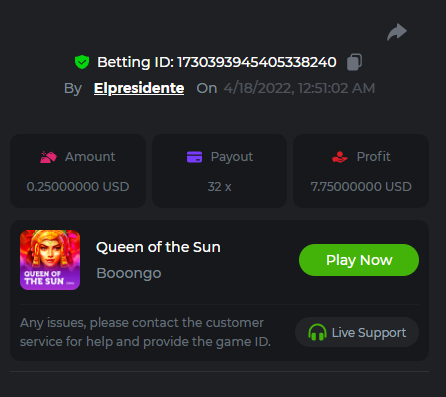Click the Profit label text
Viewport: 446px width, 397px height.
373,157
